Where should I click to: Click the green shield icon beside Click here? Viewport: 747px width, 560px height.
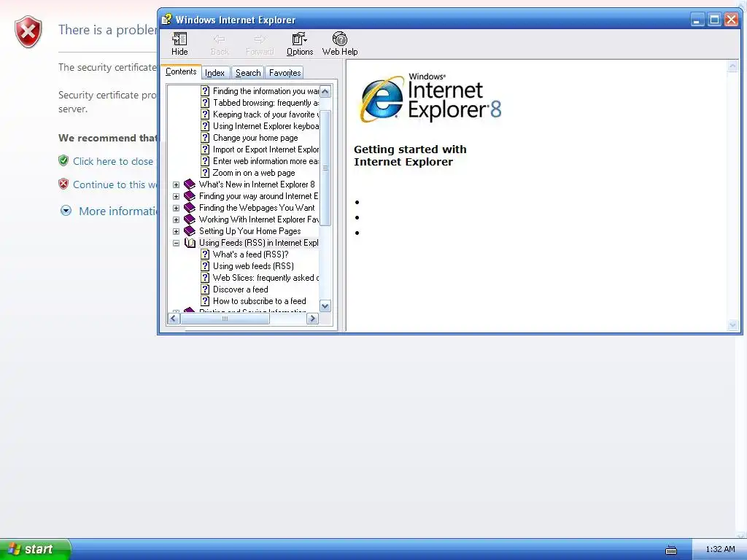coord(63,160)
